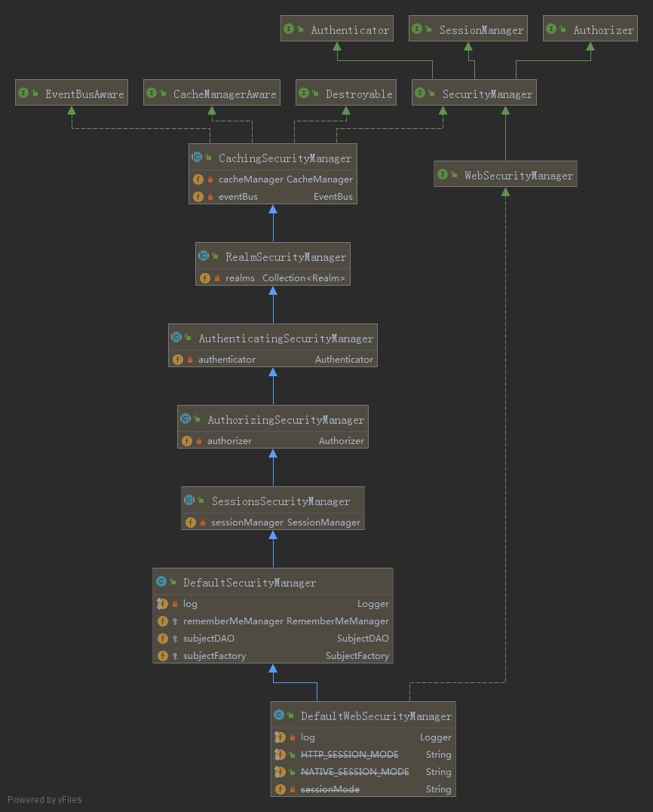653x812 pixels.
Task: Select the Destroyable node title
Action: [359, 94]
